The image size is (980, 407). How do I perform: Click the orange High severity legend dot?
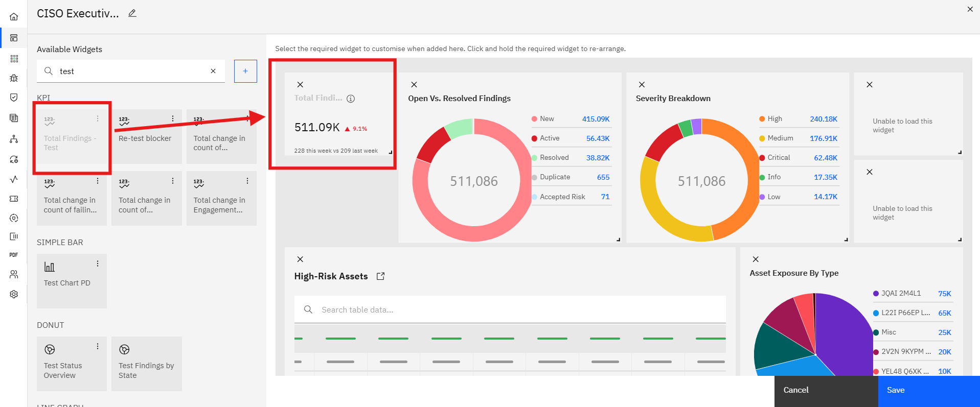(x=762, y=119)
